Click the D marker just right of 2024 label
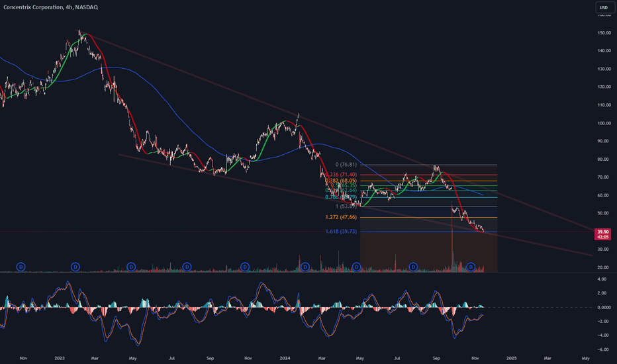The width and height of the screenshot is (617, 364). [305, 267]
